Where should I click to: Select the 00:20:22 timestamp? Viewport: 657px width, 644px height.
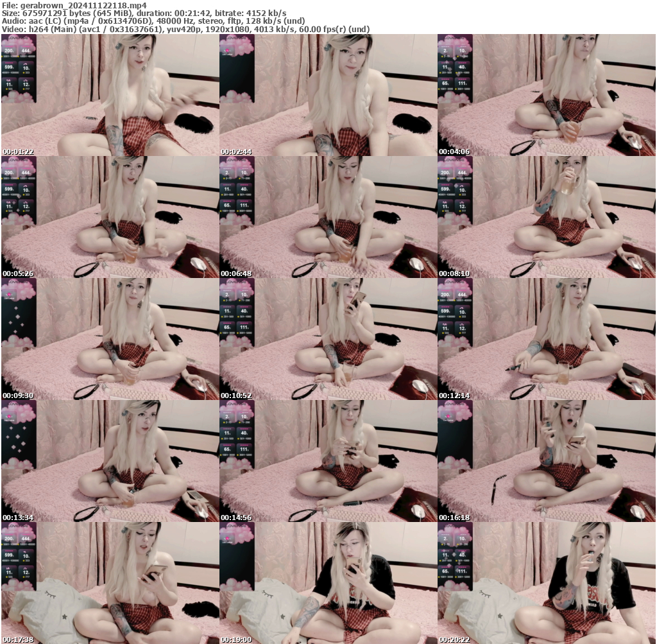[x=456, y=640]
